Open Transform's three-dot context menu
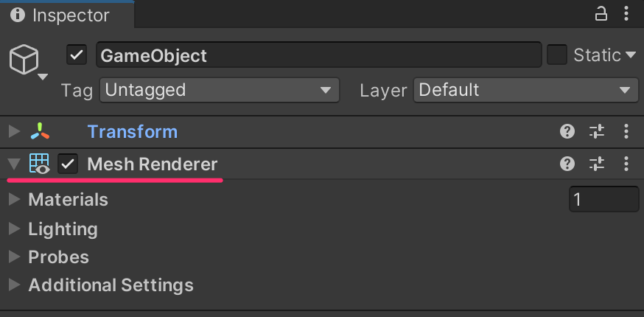The height and width of the screenshot is (317, 644). pos(626,132)
